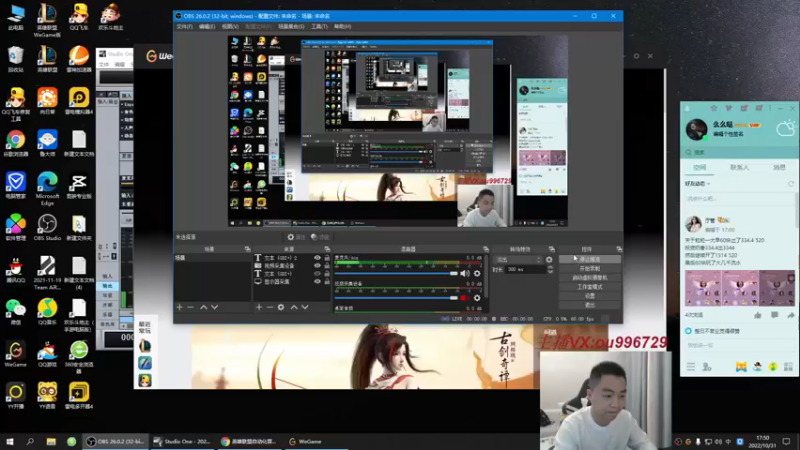Image resolution: width=800 pixels, height=450 pixels.
Task: Share the friend's post with arrow icon
Action: (x=791, y=315)
